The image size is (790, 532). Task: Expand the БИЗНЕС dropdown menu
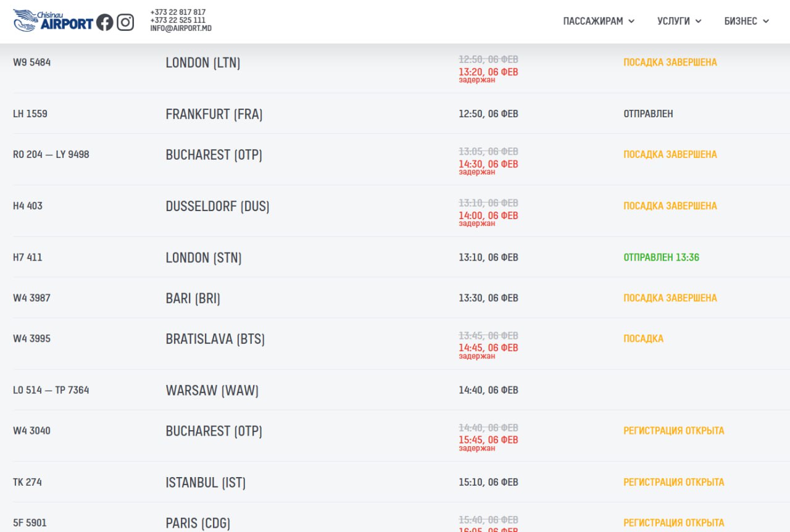coord(746,21)
